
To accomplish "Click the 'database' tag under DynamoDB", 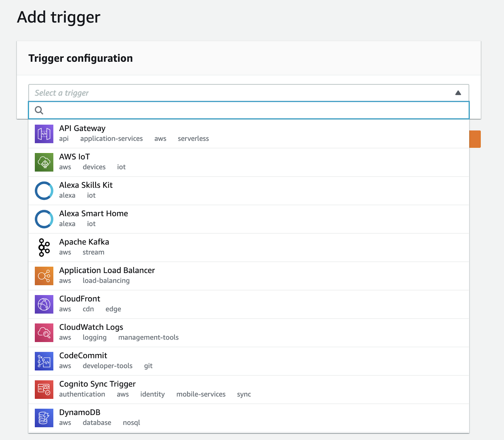I will coord(97,423).
